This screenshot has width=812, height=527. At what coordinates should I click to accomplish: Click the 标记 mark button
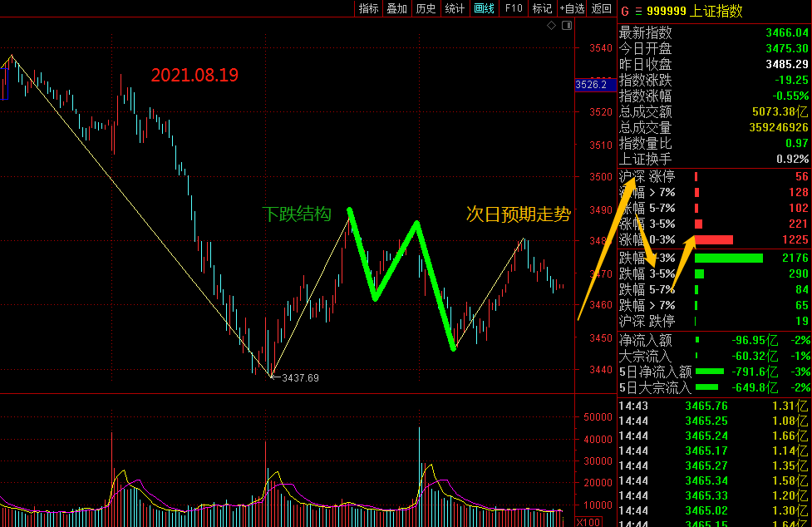click(x=542, y=8)
